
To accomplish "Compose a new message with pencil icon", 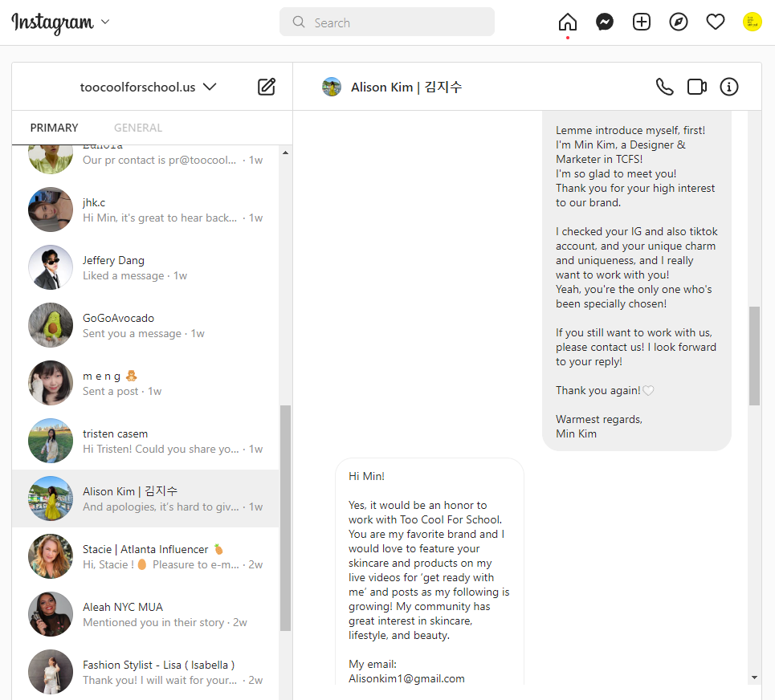I will point(267,87).
